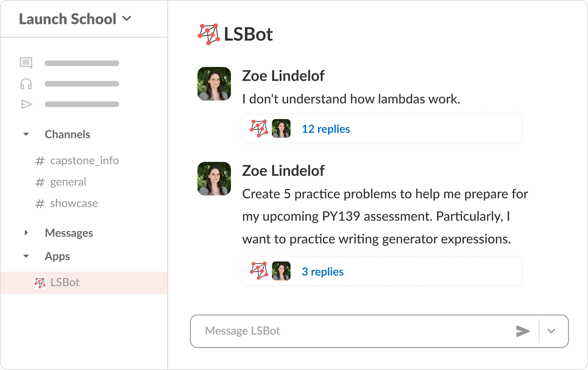The width and height of the screenshot is (588, 370).
Task: Click the threads icon in the sidebar
Action: click(26, 63)
